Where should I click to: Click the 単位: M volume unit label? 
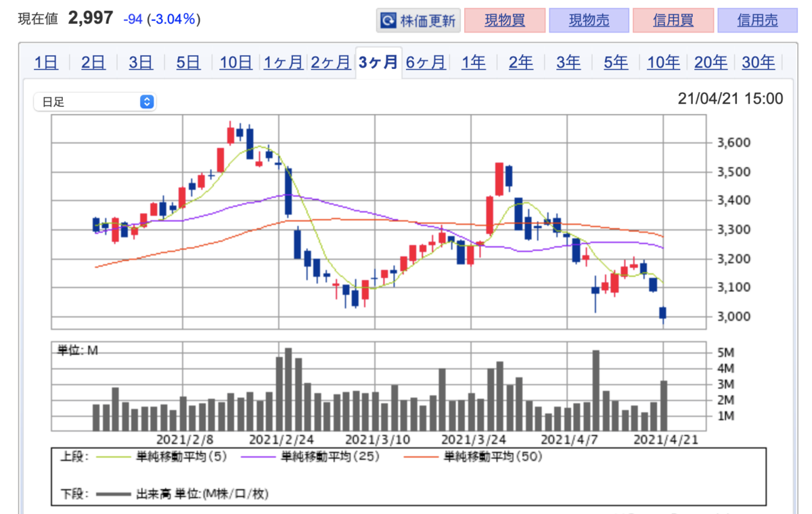point(77,350)
